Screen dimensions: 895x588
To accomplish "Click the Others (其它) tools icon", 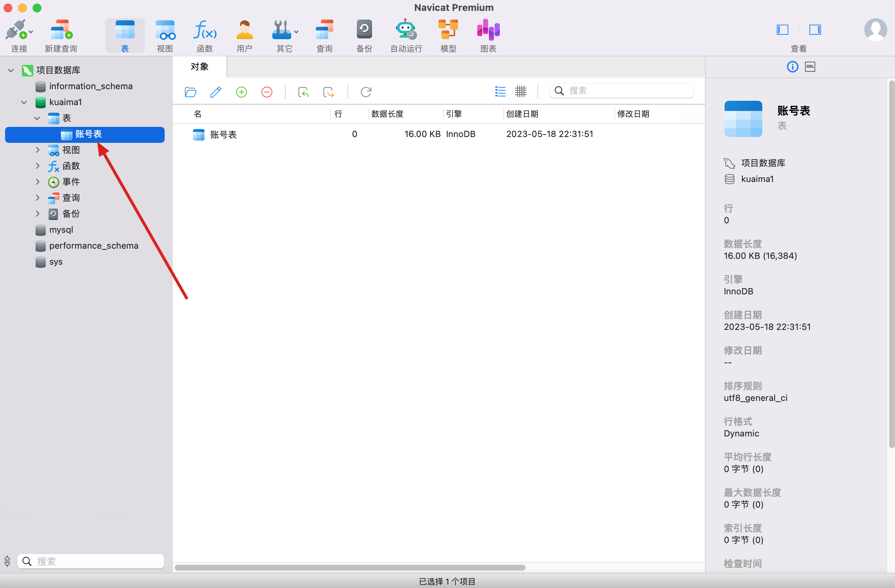I will (x=281, y=29).
